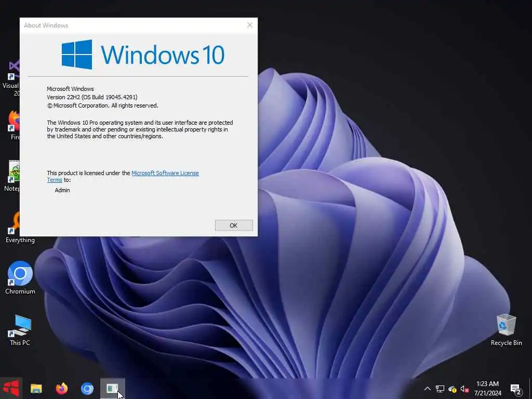Click the 'Admin' licensee name
Screen dimensions: 532x399
62,190
